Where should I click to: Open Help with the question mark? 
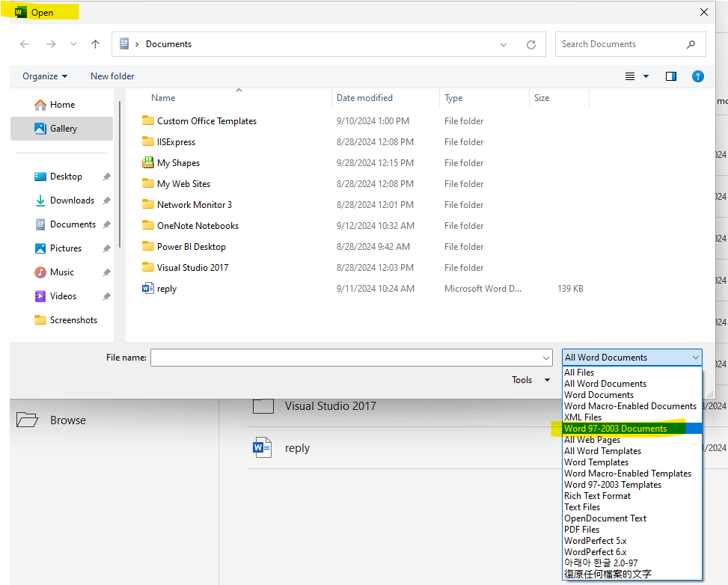(x=697, y=76)
